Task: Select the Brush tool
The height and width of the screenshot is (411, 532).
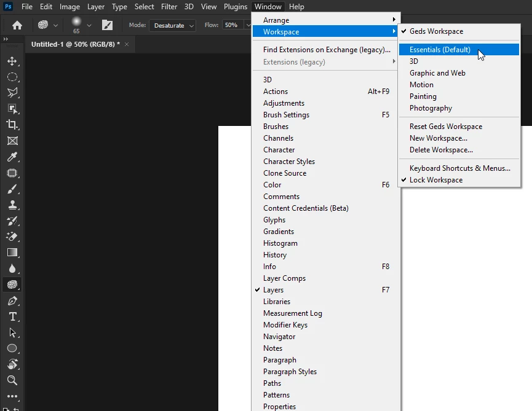Action: click(x=12, y=189)
